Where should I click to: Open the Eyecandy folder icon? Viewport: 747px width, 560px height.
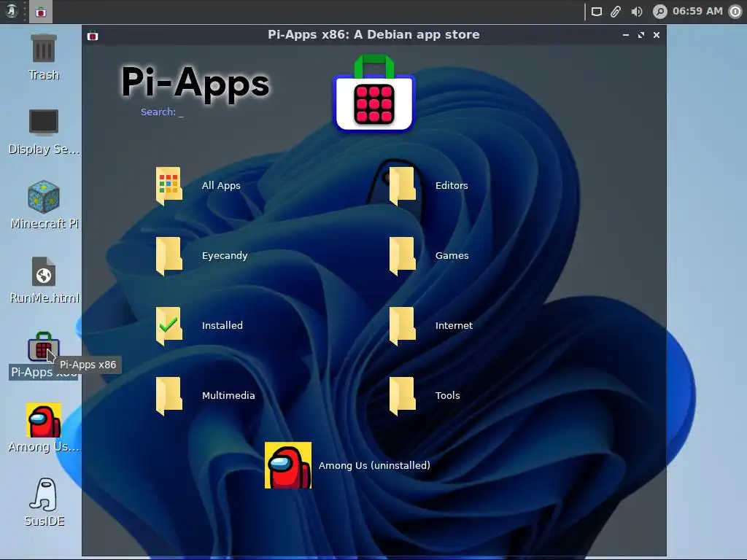169,256
